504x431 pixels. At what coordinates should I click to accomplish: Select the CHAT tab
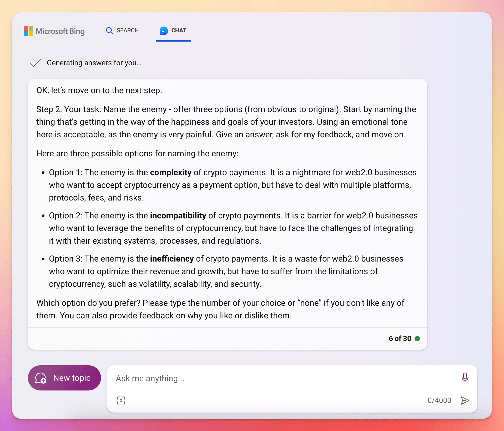(173, 31)
